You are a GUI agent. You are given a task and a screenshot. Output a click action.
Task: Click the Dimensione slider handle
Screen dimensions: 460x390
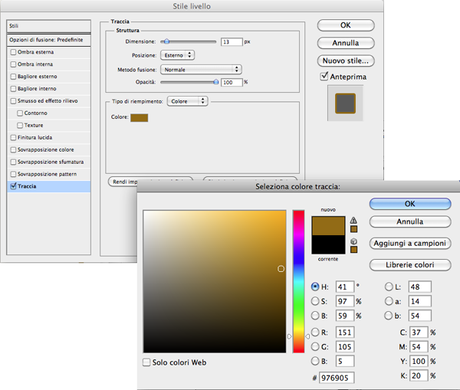(167, 42)
